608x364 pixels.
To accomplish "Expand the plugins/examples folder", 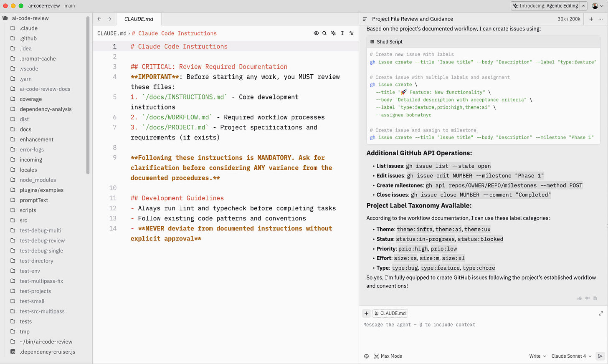I will pyautogui.click(x=42, y=190).
